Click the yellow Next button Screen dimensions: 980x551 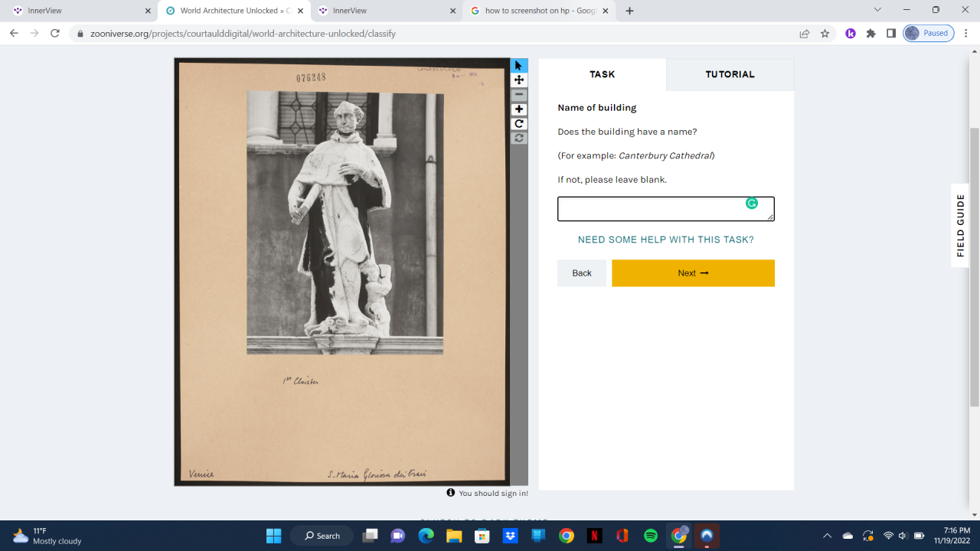tap(693, 273)
